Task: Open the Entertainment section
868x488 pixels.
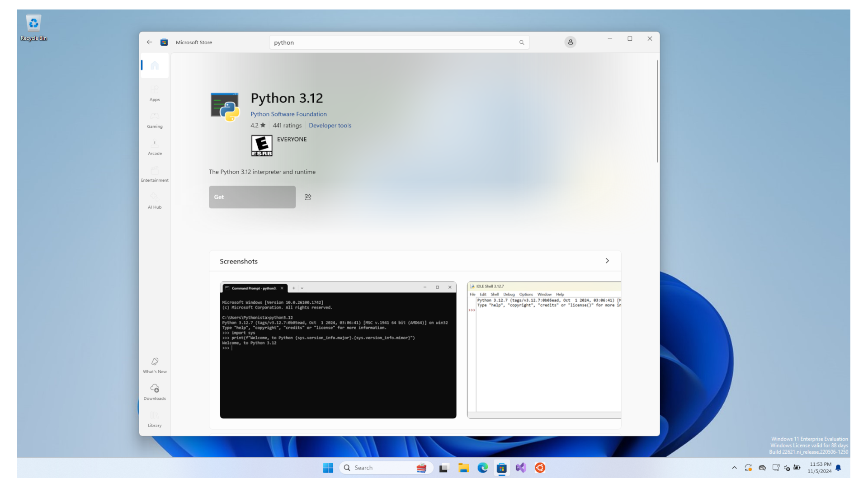Action: pos(154,174)
